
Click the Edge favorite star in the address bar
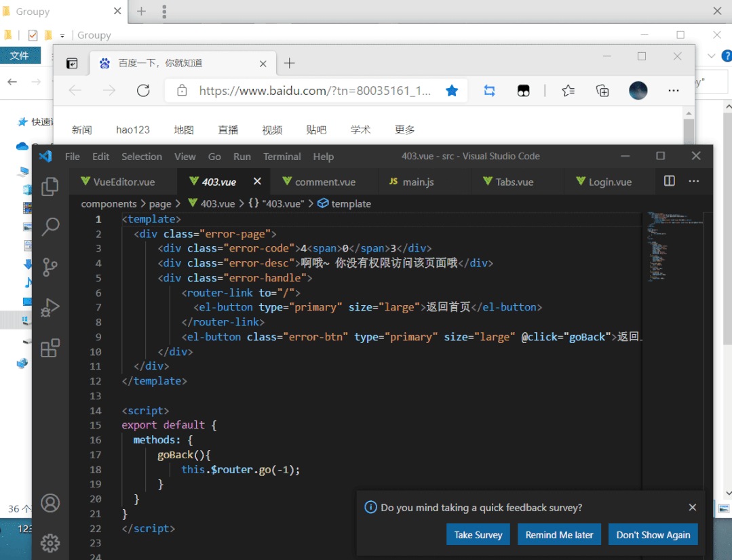(x=452, y=90)
